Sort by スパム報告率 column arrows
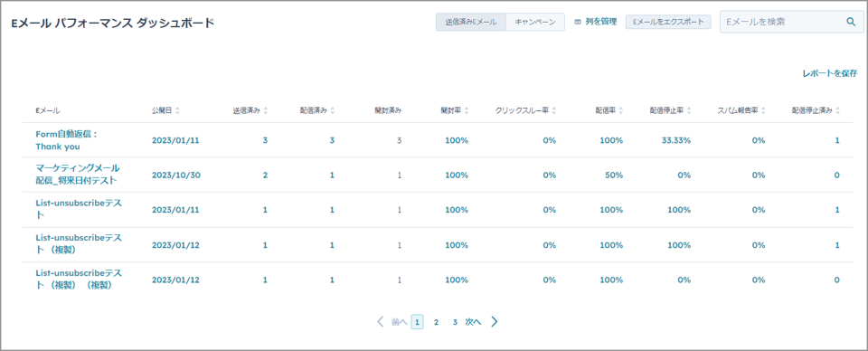 764,110
